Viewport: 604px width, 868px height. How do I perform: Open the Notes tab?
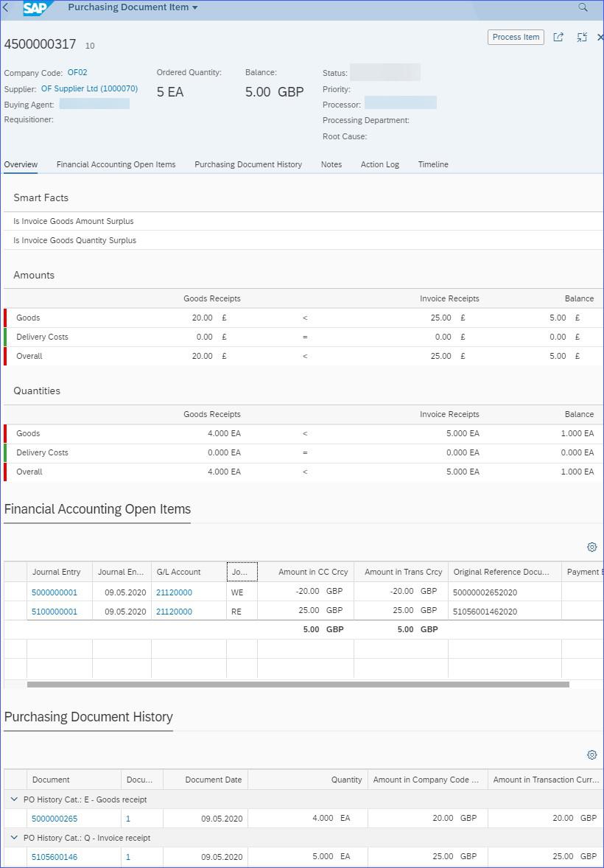coord(331,164)
